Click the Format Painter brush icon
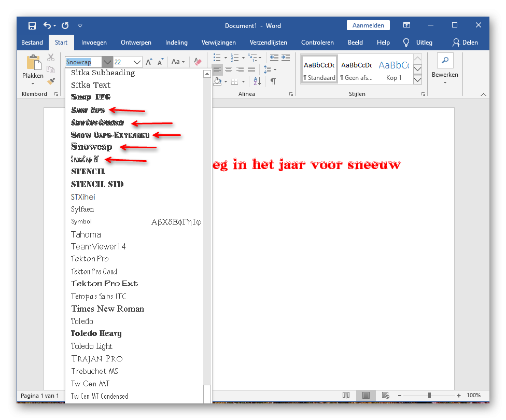Viewport: 506px width, 420px height. point(51,81)
